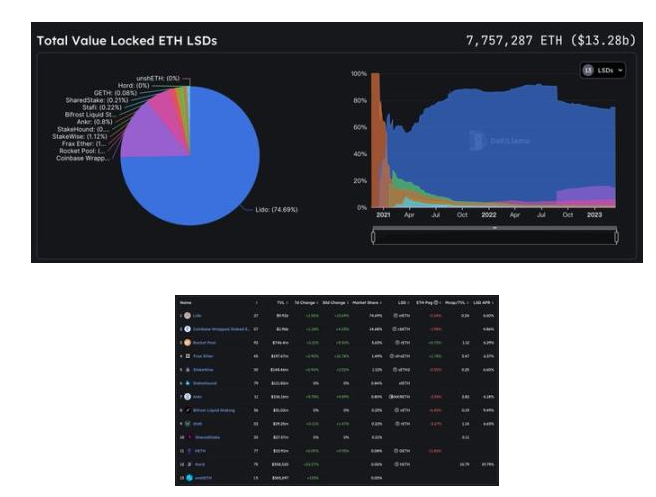The height and width of the screenshot is (497, 656).
Task: Sort table by 7d Change column
Action: pos(306,302)
